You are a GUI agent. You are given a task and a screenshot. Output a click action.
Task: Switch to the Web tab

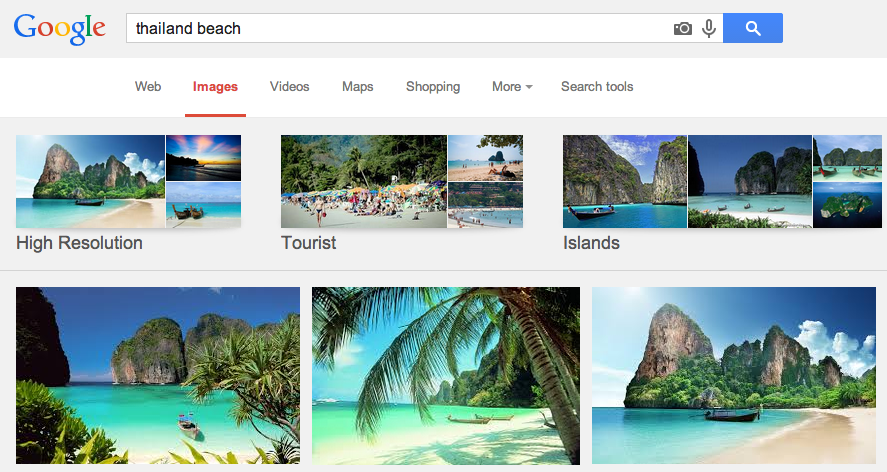[x=148, y=87]
